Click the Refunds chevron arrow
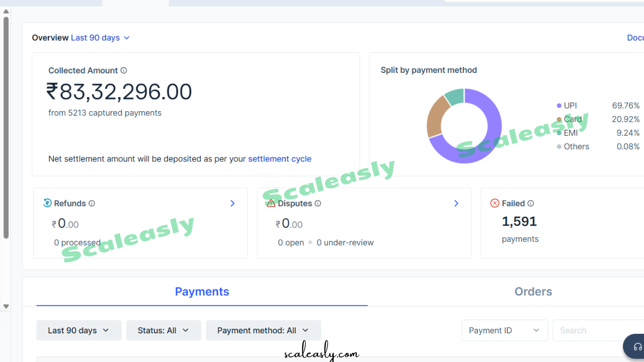644x362 pixels. click(232, 203)
